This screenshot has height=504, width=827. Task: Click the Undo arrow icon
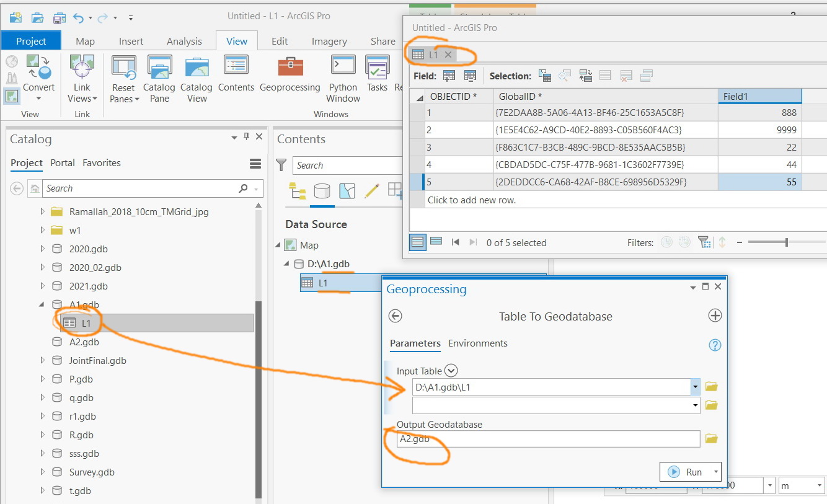click(78, 17)
